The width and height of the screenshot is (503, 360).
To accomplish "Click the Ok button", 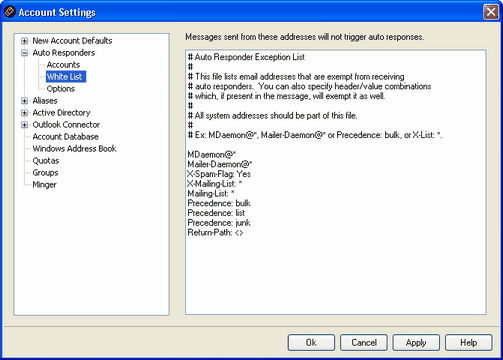I will [311, 343].
